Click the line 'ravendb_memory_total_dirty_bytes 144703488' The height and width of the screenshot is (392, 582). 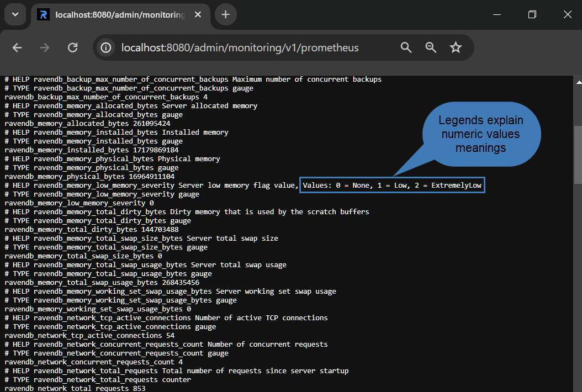coord(91,230)
